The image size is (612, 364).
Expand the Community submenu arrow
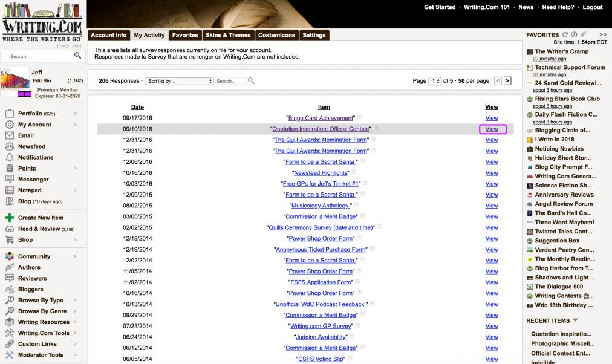[75, 256]
